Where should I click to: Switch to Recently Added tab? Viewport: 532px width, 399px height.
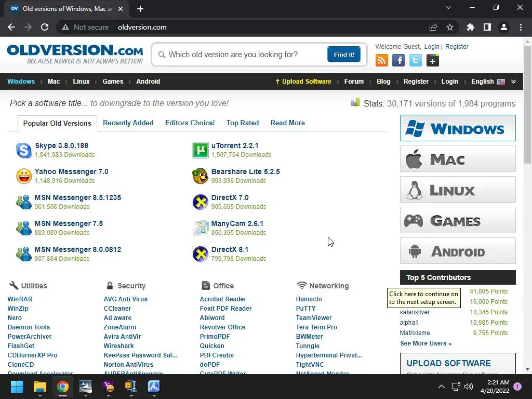click(x=128, y=123)
